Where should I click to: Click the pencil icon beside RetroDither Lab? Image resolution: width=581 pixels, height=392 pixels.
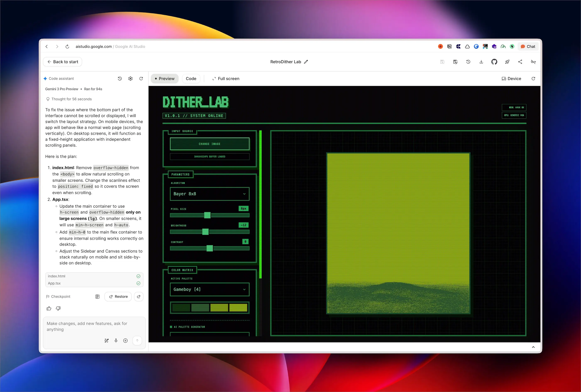coord(306,62)
